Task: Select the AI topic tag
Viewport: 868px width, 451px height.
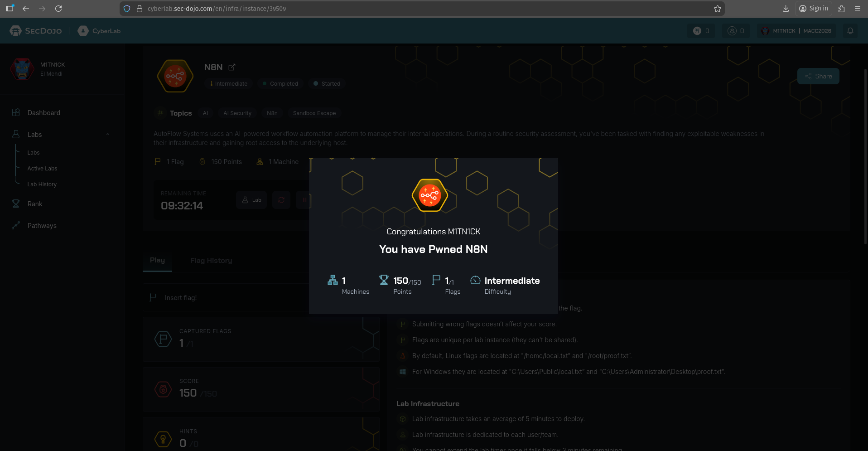Action: click(x=206, y=113)
